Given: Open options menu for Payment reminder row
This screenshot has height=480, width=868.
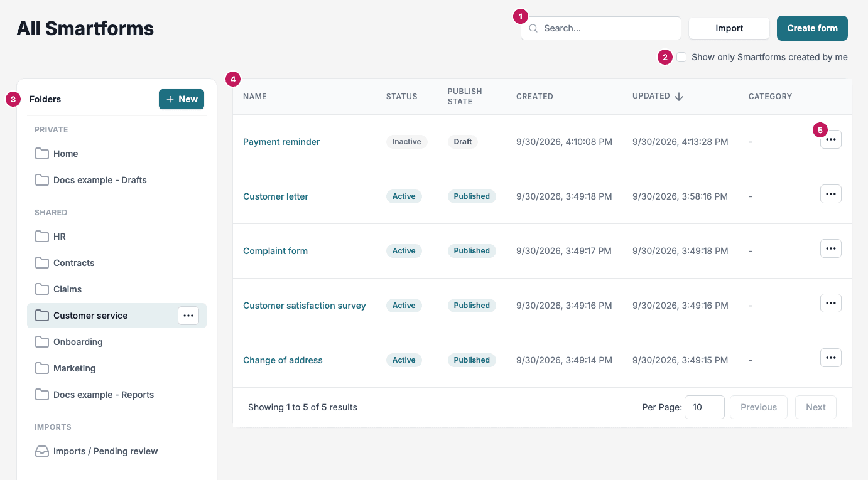Looking at the screenshot, I should pos(830,139).
